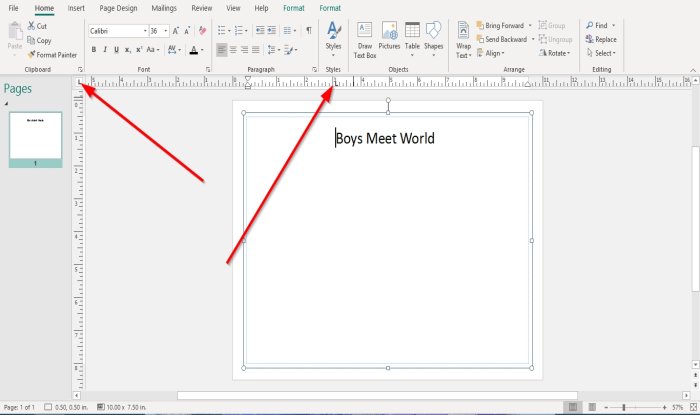
Task: Insert Pictures from the Objects group
Action: point(389,37)
